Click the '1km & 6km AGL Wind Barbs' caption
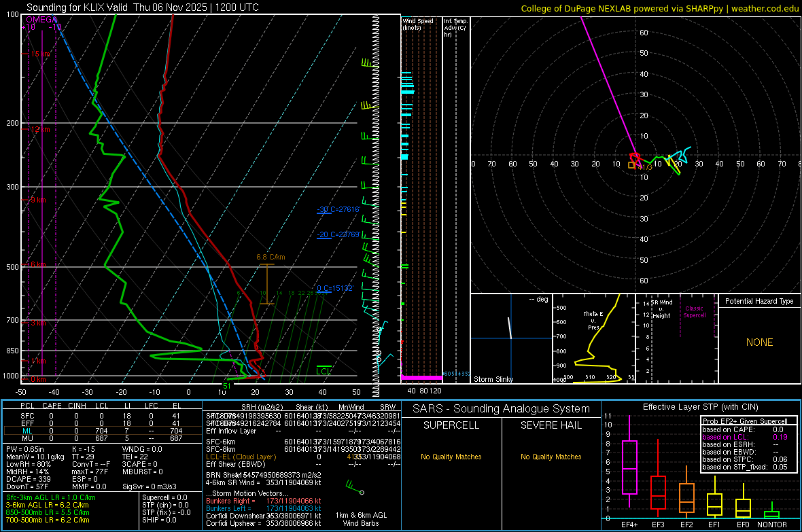The width and height of the screenshot is (802, 532). [361, 519]
